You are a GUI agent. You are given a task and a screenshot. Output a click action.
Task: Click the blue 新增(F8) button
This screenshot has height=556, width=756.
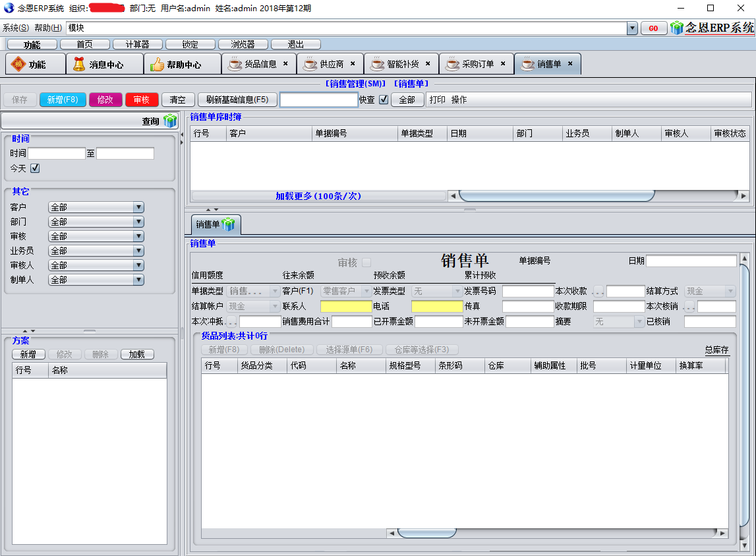[x=63, y=100]
